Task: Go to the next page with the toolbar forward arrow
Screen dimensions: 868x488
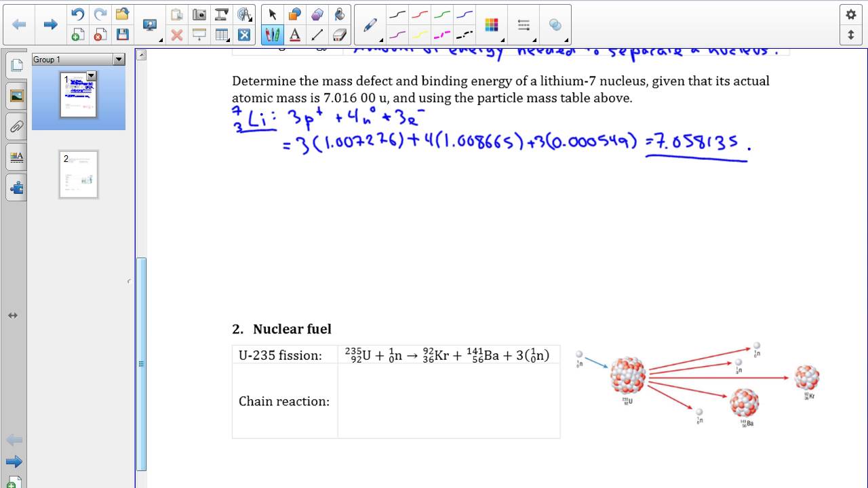Action: click(x=50, y=24)
